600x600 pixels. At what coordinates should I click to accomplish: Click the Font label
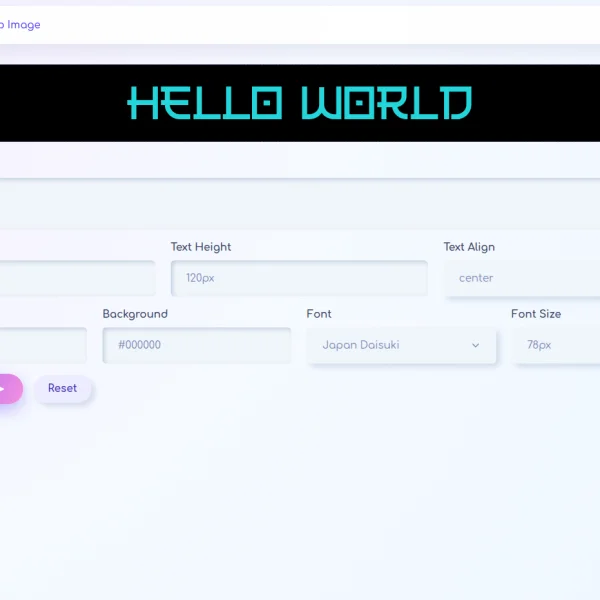[319, 314]
